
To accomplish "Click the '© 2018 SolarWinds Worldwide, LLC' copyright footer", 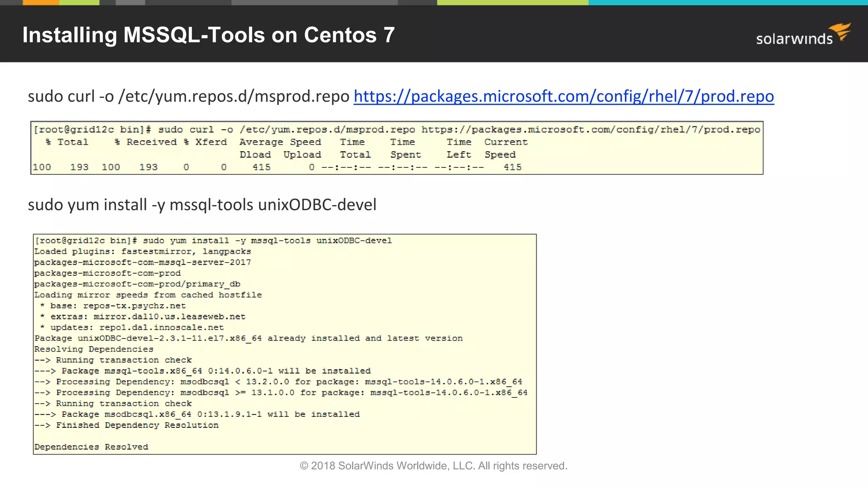I will pyautogui.click(x=434, y=466).
